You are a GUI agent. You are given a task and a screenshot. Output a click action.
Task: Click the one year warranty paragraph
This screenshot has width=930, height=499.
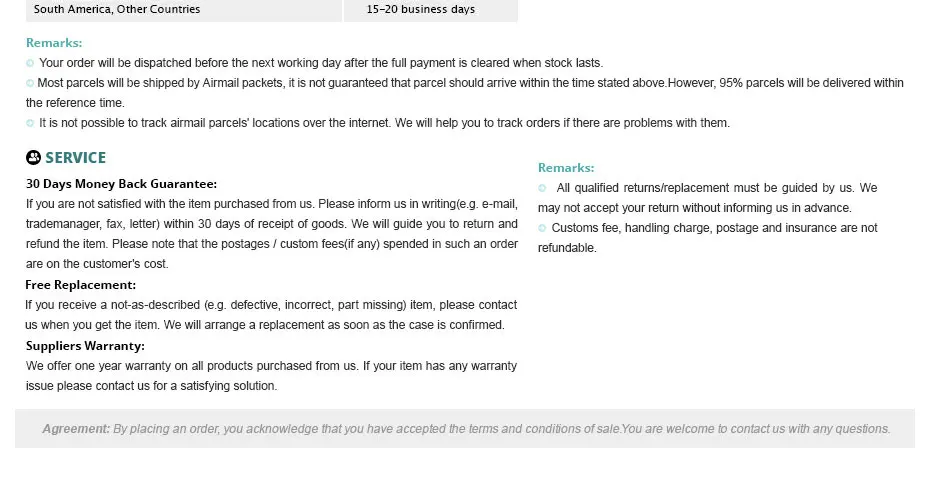271,376
